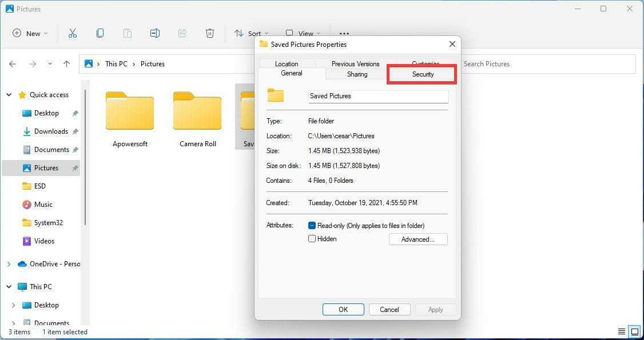The width and height of the screenshot is (644, 340).
Task: Switch to the Security tab
Action: click(x=423, y=74)
